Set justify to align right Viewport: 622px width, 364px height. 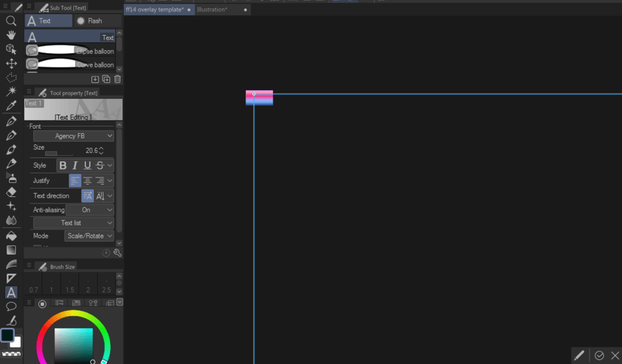[x=100, y=181]
